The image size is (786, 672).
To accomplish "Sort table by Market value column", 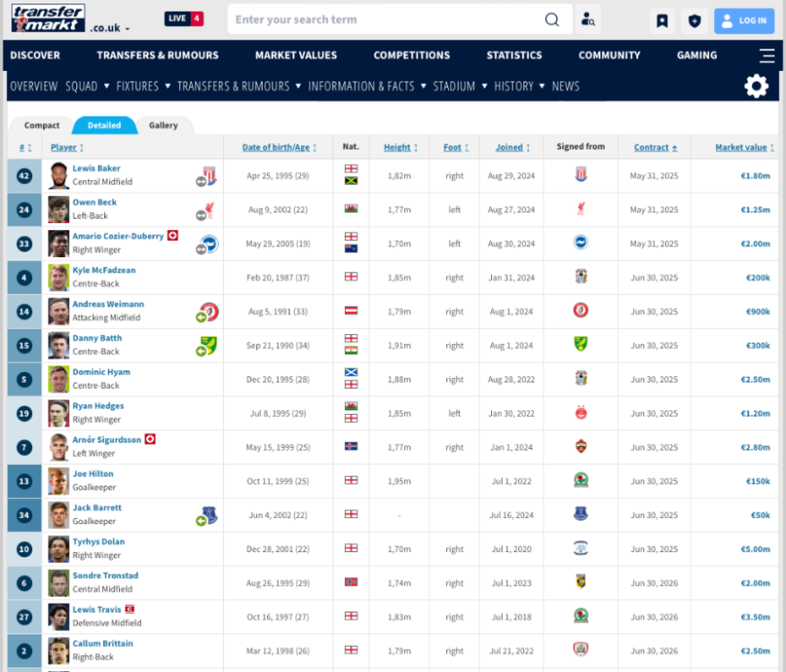I will tap(741, 147).
